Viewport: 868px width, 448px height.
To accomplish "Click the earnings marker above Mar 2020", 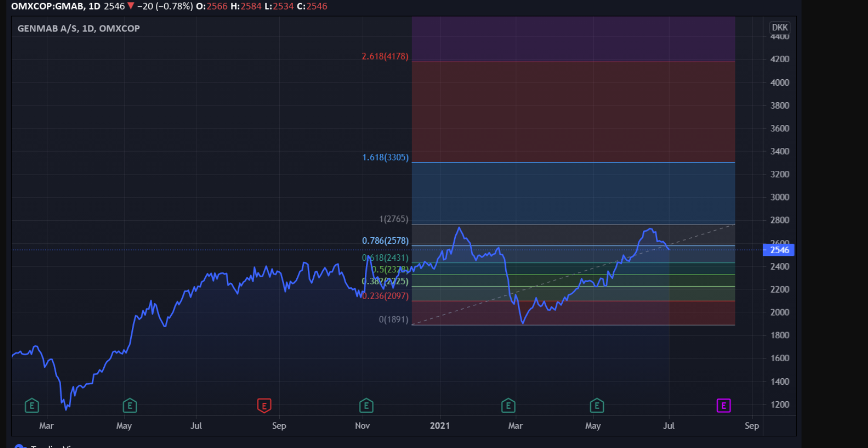I will pos(32,406).
